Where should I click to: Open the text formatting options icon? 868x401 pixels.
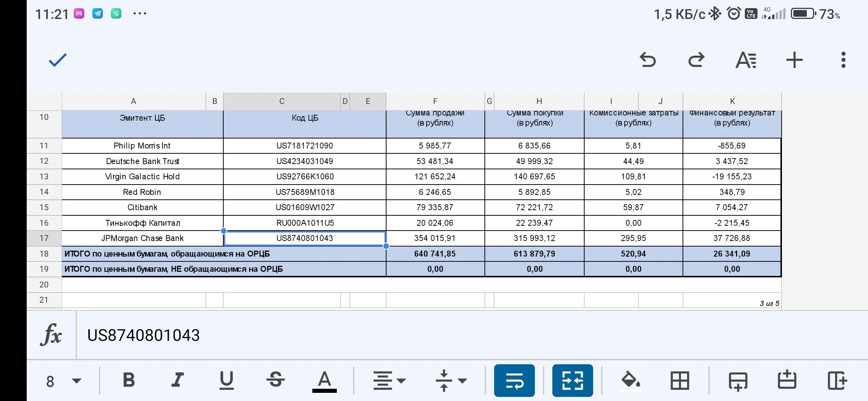coord(746,60)
